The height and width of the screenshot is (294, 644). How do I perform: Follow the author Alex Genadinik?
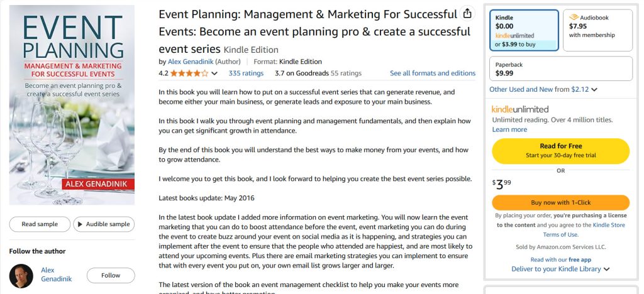coord(111,275)
